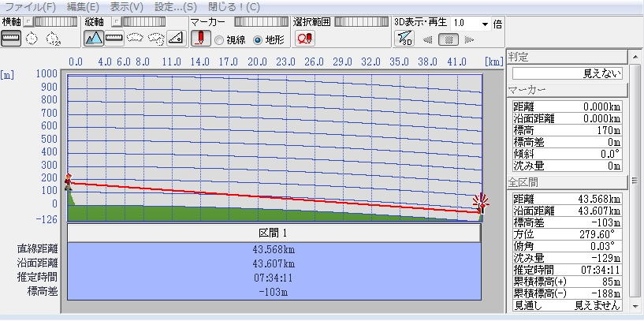Click the rewind arrow in 3D playback
Image resolution: width=644 pixels, height=321 pixels.
click(x=427, y=40)
